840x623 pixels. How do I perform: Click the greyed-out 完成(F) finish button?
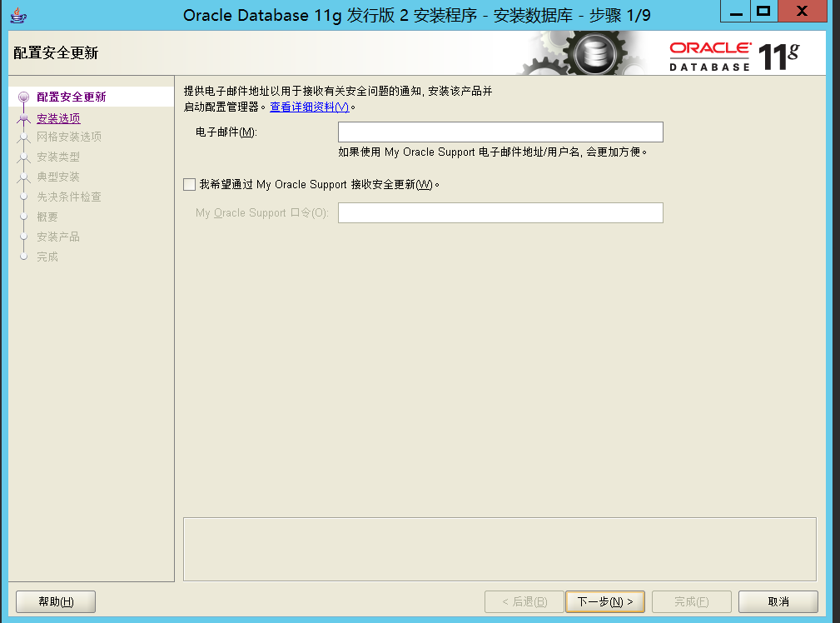(x=691, y=601)
